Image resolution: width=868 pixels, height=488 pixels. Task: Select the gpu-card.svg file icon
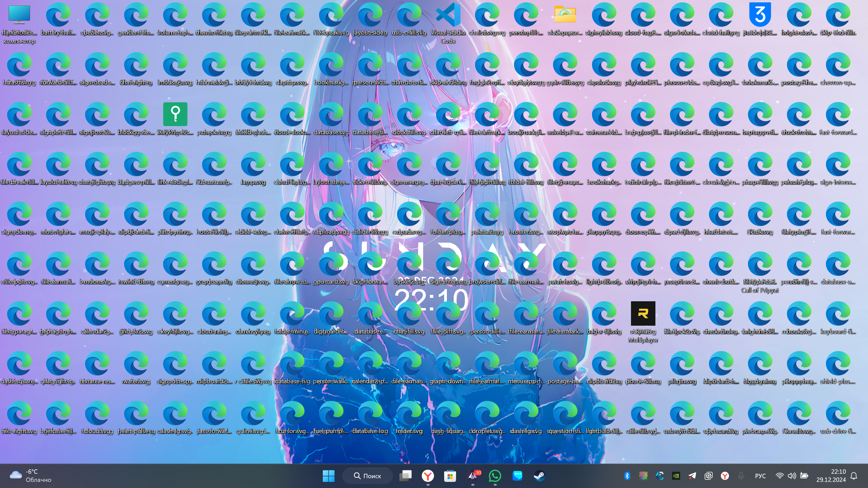point(331,264)
